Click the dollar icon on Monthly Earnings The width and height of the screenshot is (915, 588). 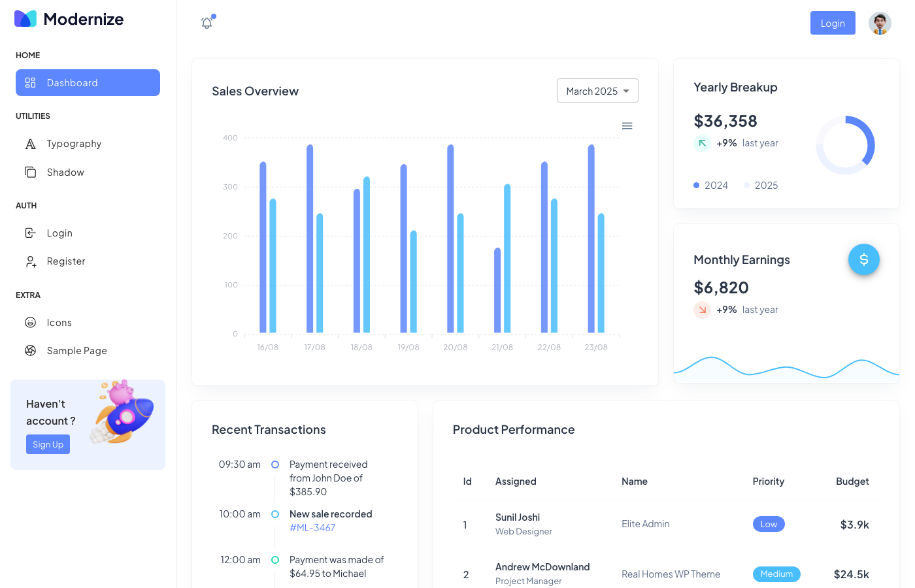864,259
